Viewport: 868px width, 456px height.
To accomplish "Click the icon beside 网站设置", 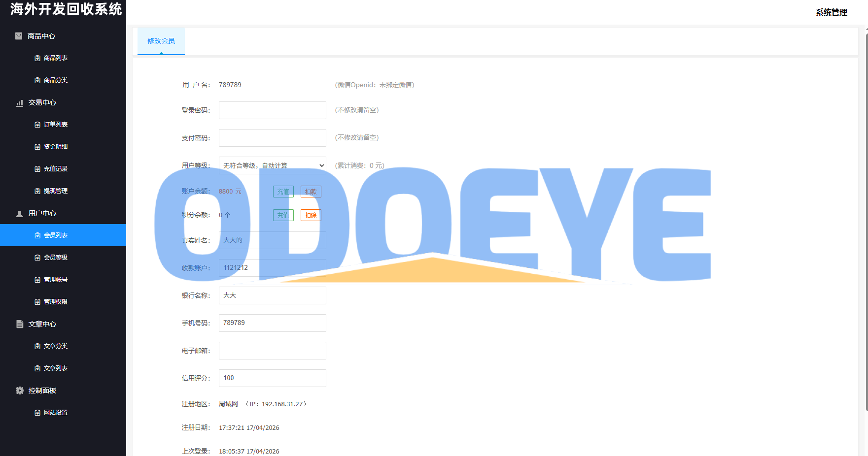I will pyautogui.click(x=37, y=413).
